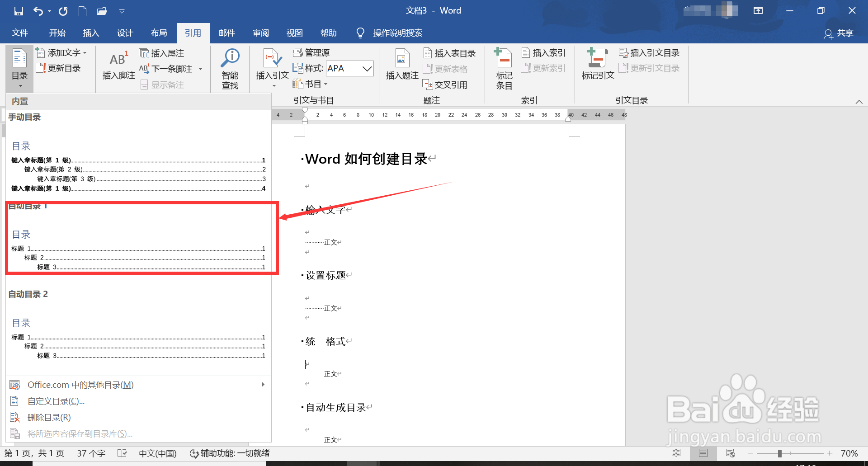The image size is (868, 466).
Task: Click 插入题注 to insert a caption
Action: 402,65
